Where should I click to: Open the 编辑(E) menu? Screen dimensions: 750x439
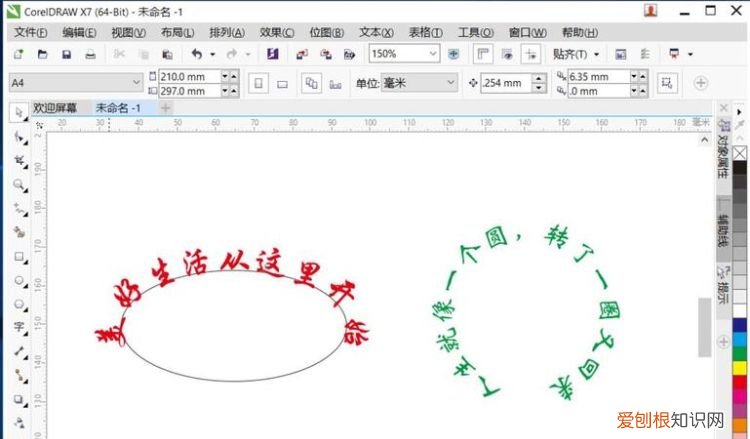[79, 33]
